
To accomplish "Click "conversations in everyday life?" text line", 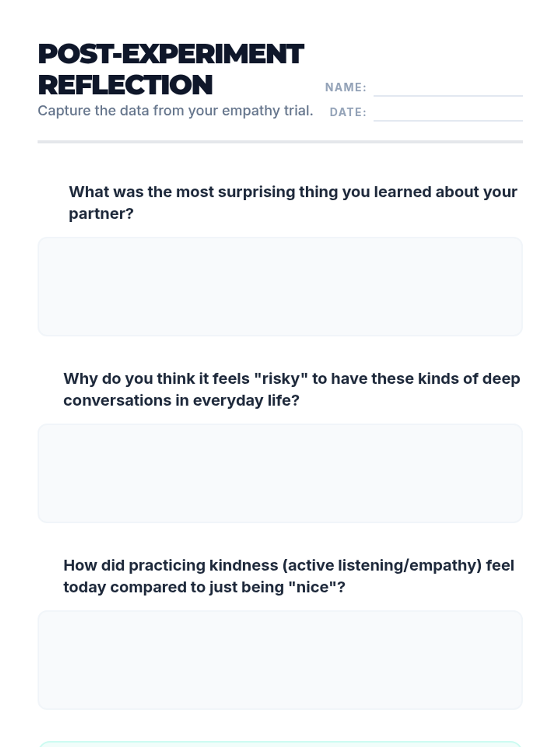I will coord(181,401).
